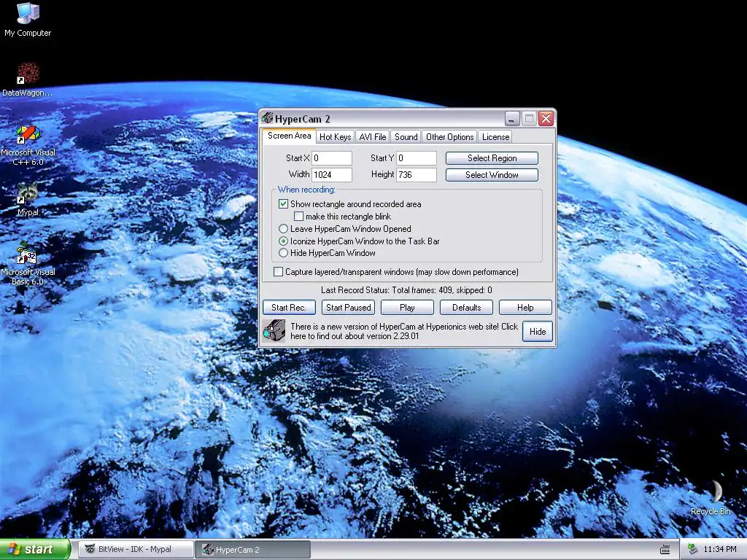Select Microsoft Visual Basic 6.0 desktop icon
This screenshot has height=560, width=747.
click(28, 263)
